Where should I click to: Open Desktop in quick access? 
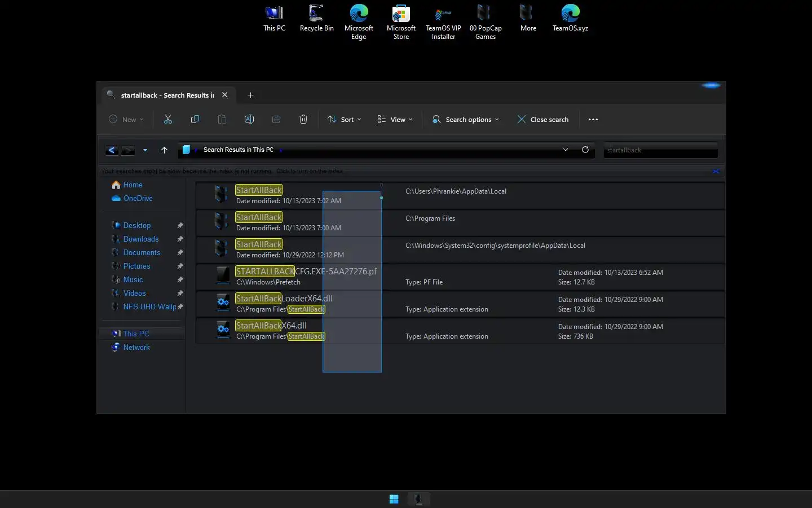(x=137, y=225)
